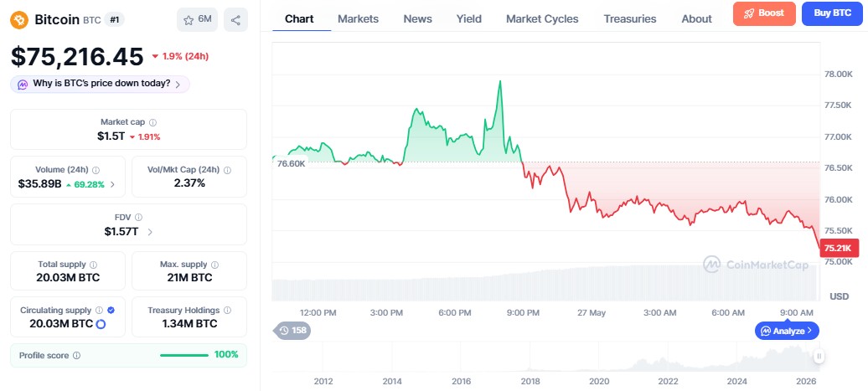Open Market cap info tooltip icon
Screen dimensions: 868x391
pyautogui.click(x=152, y=122)
